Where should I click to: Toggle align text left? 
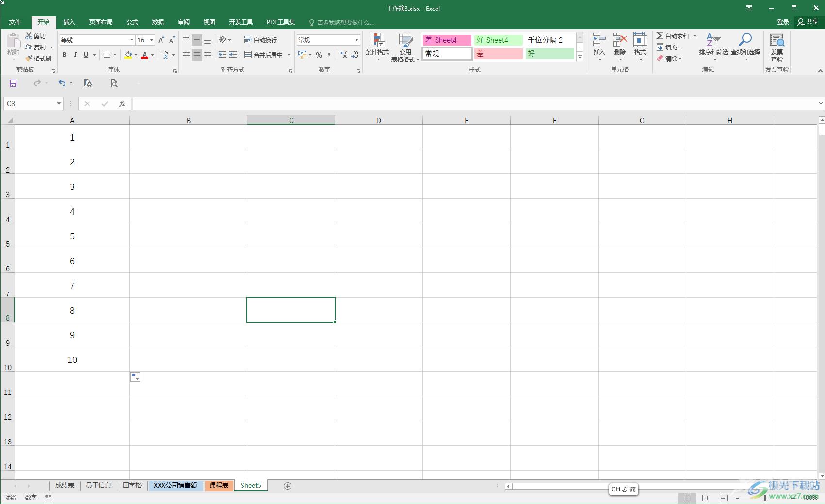coord(186,55)
